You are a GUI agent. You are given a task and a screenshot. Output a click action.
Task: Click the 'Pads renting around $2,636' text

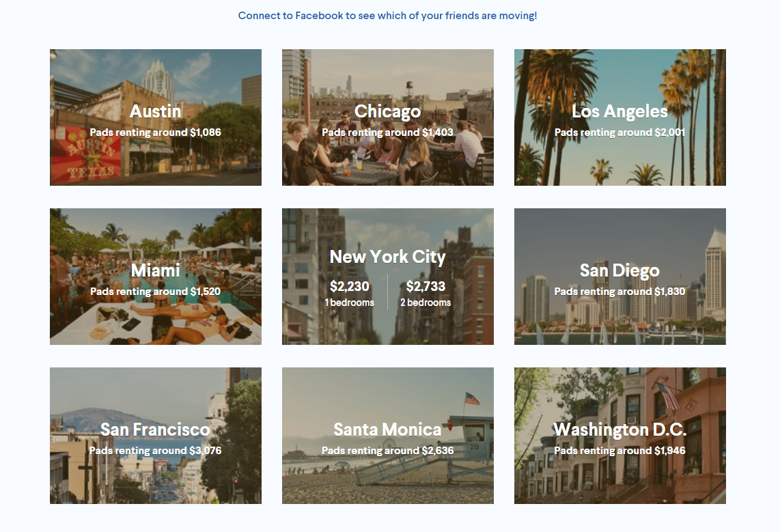387,451
